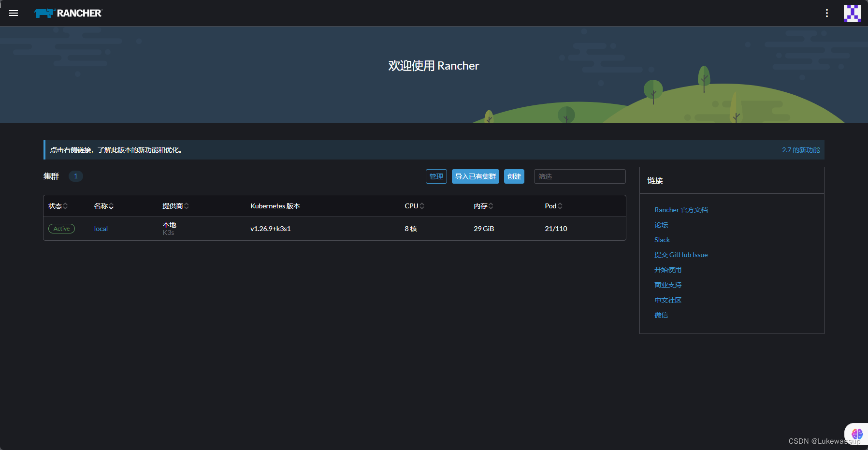Click the 管理 button
This screenshot has height=450, width=868.
click(436, 176)
